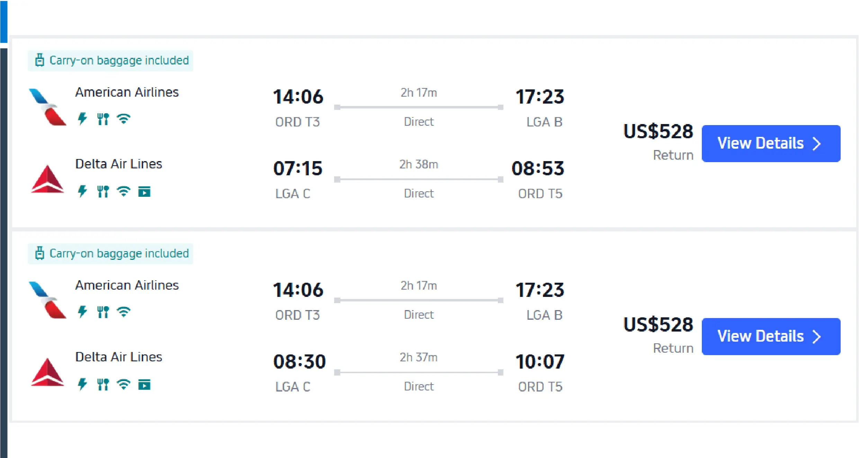Click the Delta Air Lines name on the 08:30 flight
868x458 pixels.
119,357
